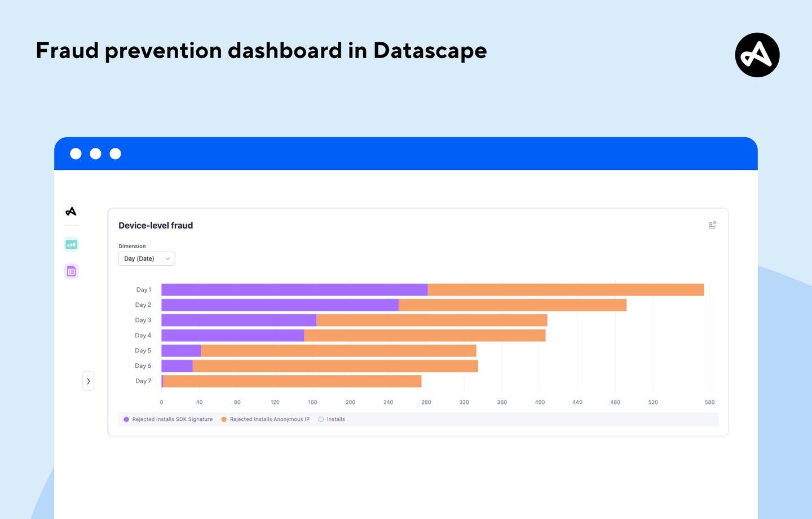Click the first white dot in the title bar

[x=76, y=153]
